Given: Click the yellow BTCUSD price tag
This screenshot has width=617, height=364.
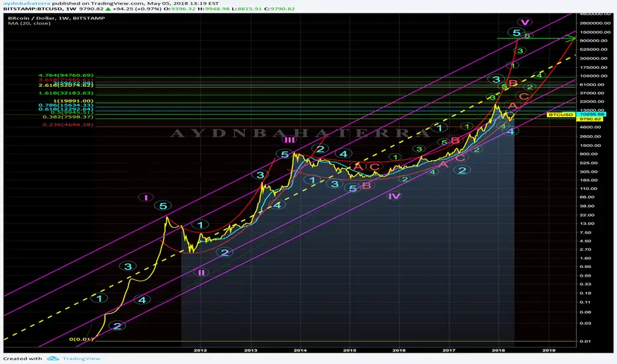Looking at the screenshot, I should point(561,114).
